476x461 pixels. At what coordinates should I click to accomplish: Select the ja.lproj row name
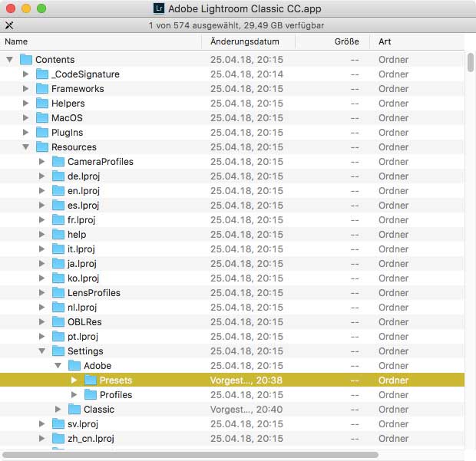(x=82, y=264)
